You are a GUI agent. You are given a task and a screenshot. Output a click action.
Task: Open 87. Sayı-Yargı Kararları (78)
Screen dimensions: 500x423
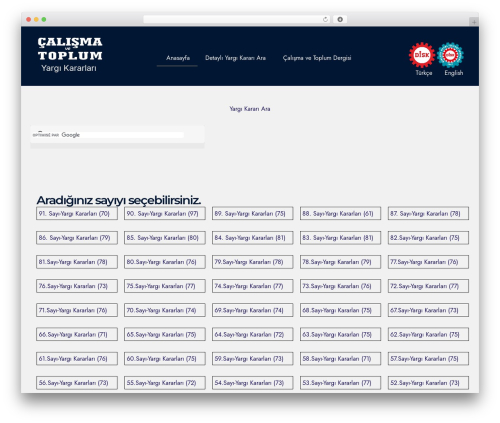coord(428,213)
